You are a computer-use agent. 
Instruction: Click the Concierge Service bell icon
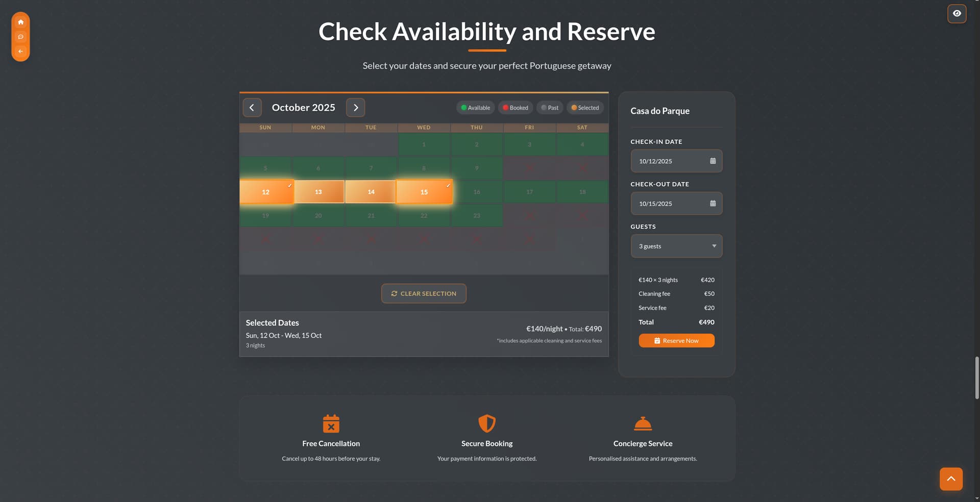[643, 423]
